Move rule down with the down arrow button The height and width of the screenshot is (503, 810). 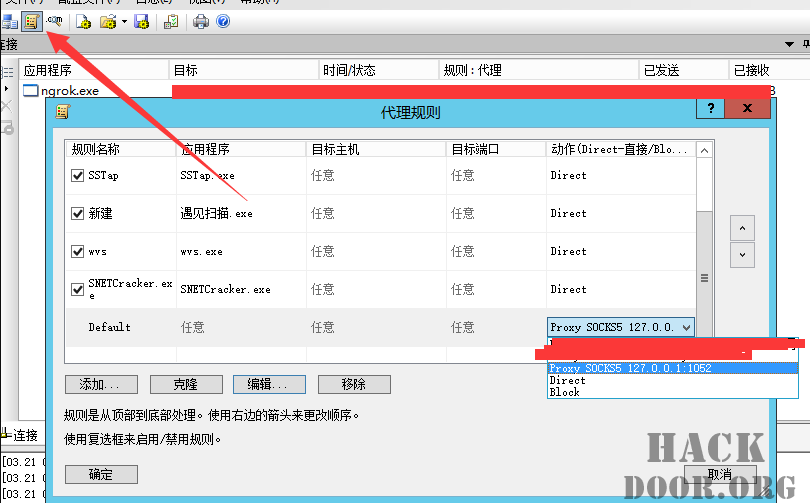[x=742, y=255]
